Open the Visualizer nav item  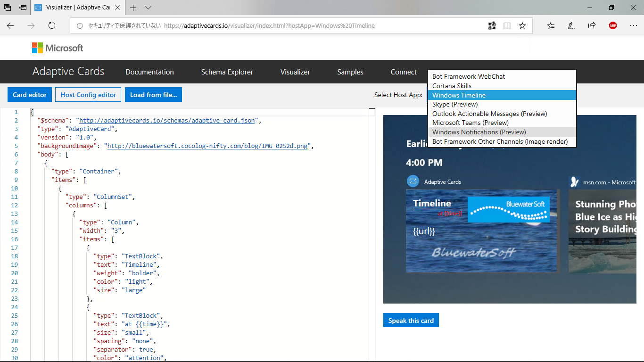pyautogui.click(x=295, y=72)
